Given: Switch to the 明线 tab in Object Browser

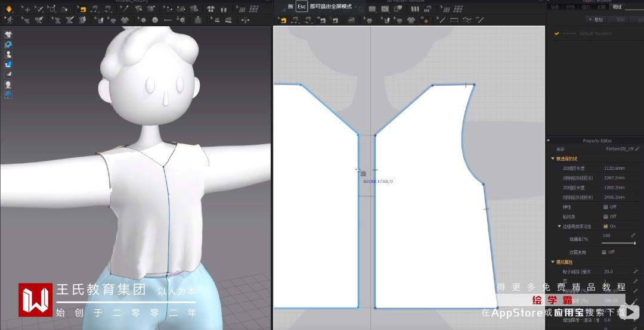Looking at the screenshot, I should (x=617, y=7).
